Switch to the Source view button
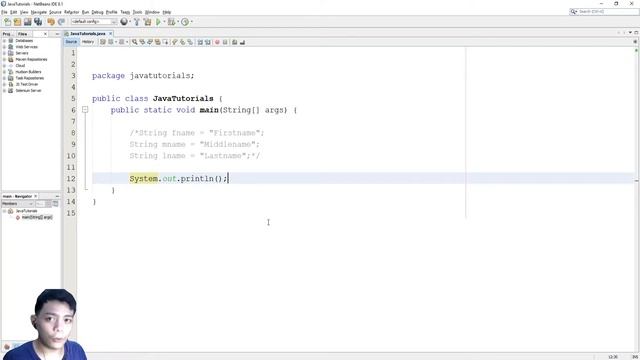Viewport: 640px width, 360px height. pyautogui.click(x=71, y=42)
